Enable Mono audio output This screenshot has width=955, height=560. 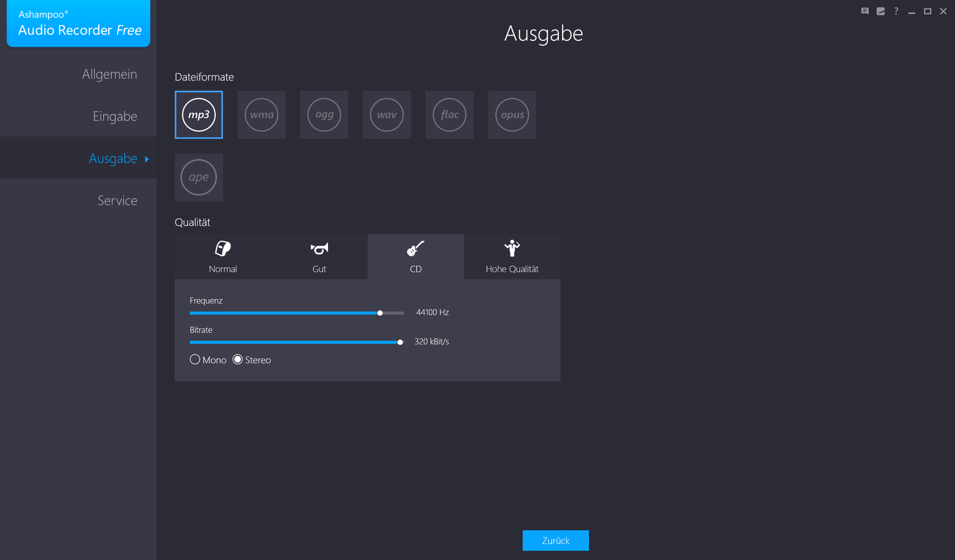coord(195,359)
